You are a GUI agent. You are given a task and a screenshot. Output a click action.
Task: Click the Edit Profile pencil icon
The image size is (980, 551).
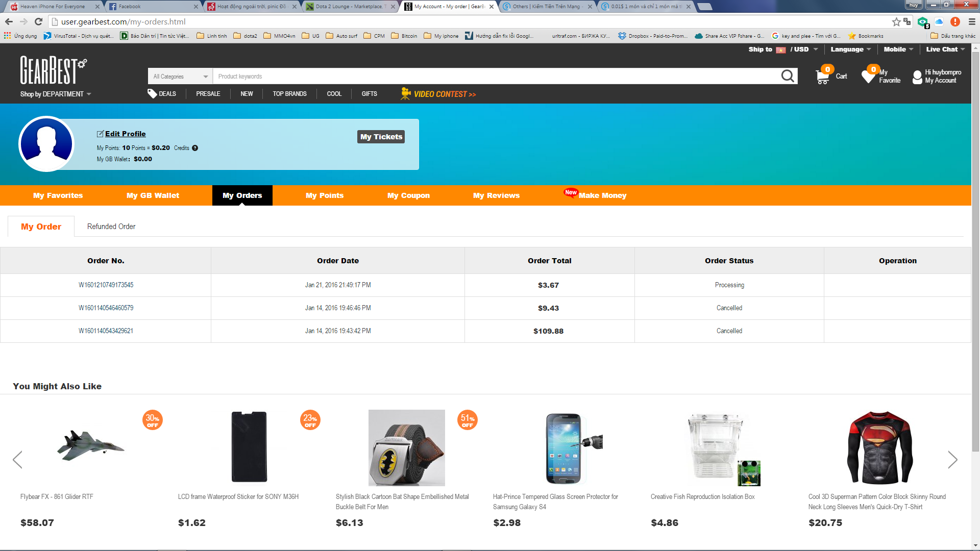point(100,134)
